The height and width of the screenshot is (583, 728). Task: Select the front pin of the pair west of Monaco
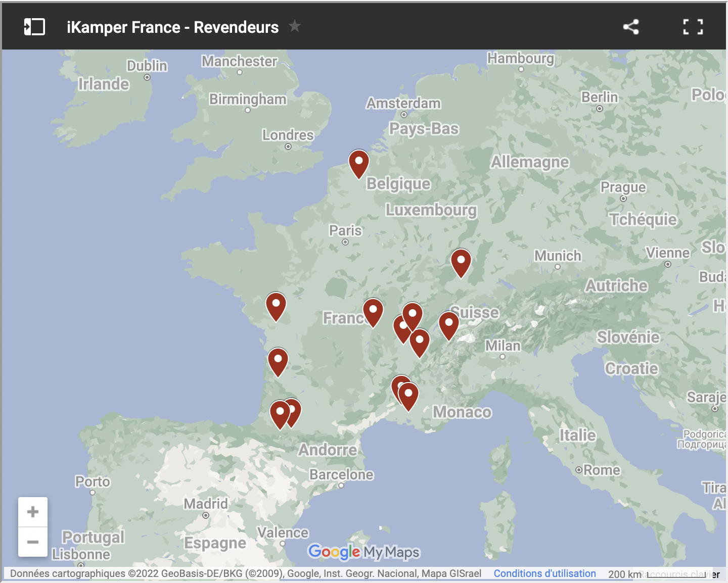click(408, 397)
